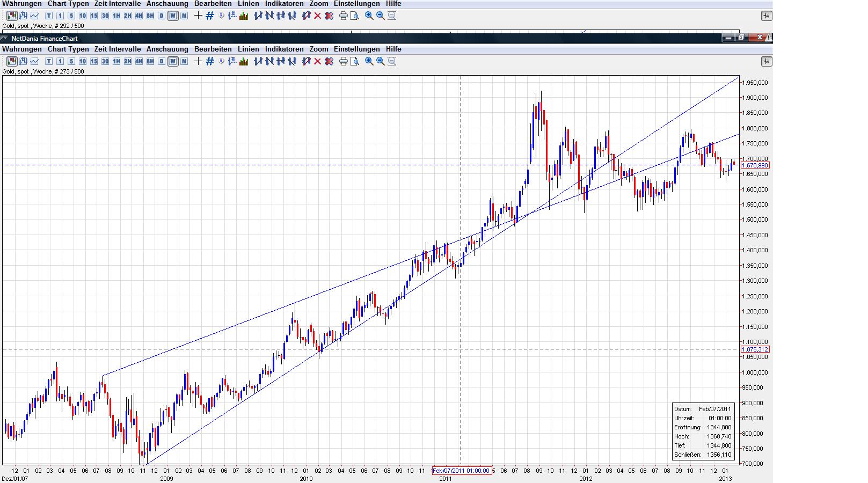The height and width of the screenshot is (483, 868).
Task: Click the NetDania FinanceChart title bar text
Action: [x=45, y=38]
